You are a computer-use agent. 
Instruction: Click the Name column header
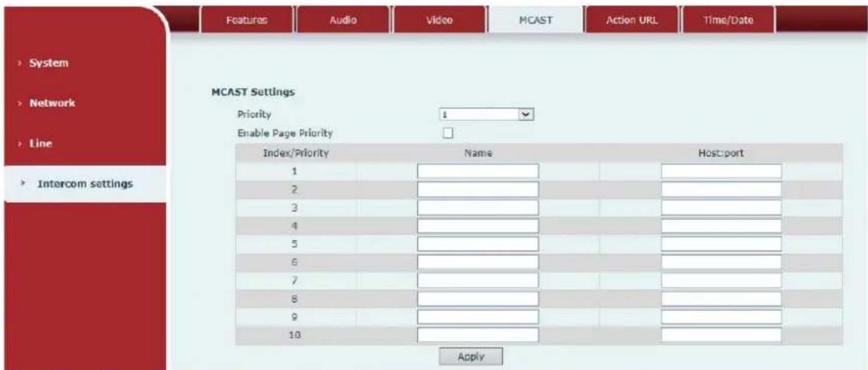pyautogui.click(x=478, y=153)
